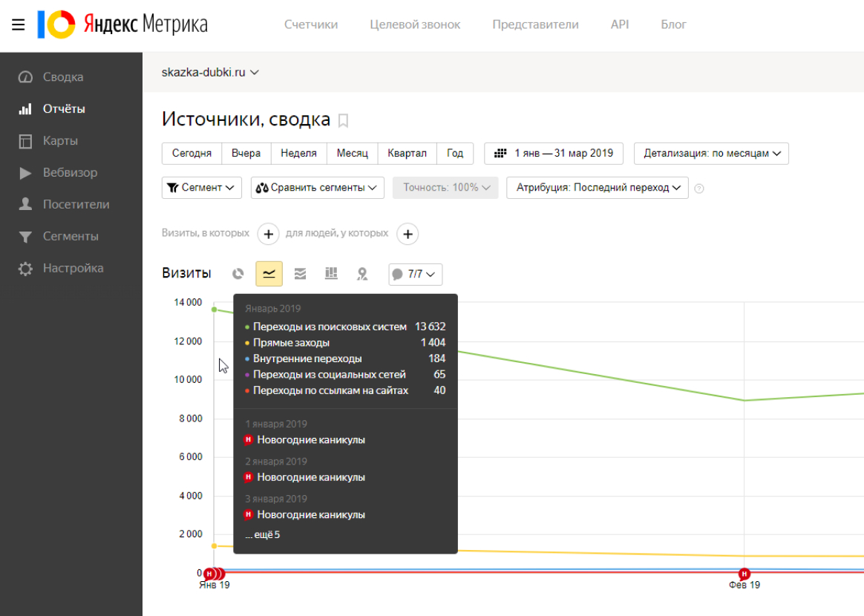Select the line chart view
The image size is (864, 616).
(269, 274)
